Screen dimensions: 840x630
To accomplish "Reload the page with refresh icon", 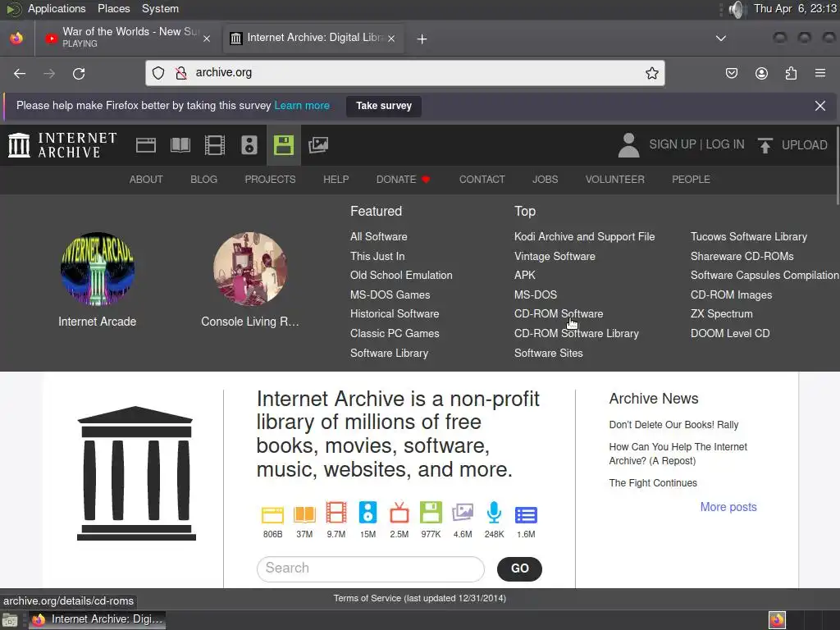I will click(79, 73).
